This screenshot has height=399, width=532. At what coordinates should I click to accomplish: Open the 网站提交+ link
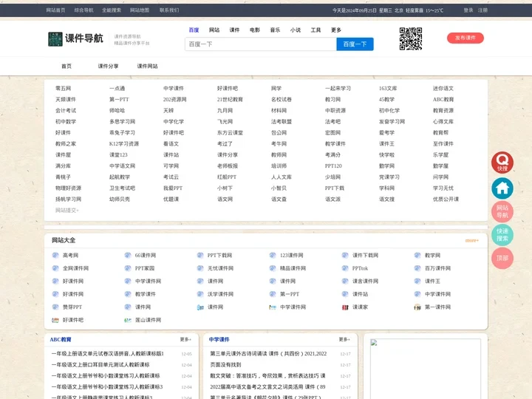pyautogui.click(x=66, y=211)
